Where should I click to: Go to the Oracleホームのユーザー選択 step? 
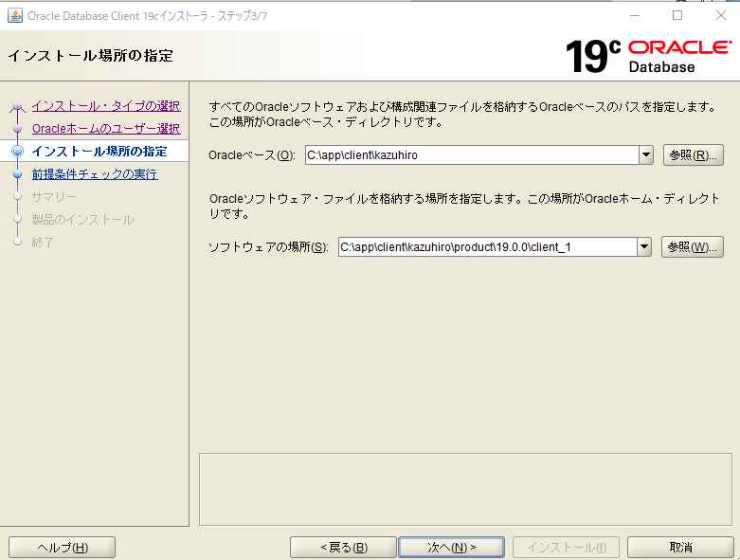coord(105,129)
